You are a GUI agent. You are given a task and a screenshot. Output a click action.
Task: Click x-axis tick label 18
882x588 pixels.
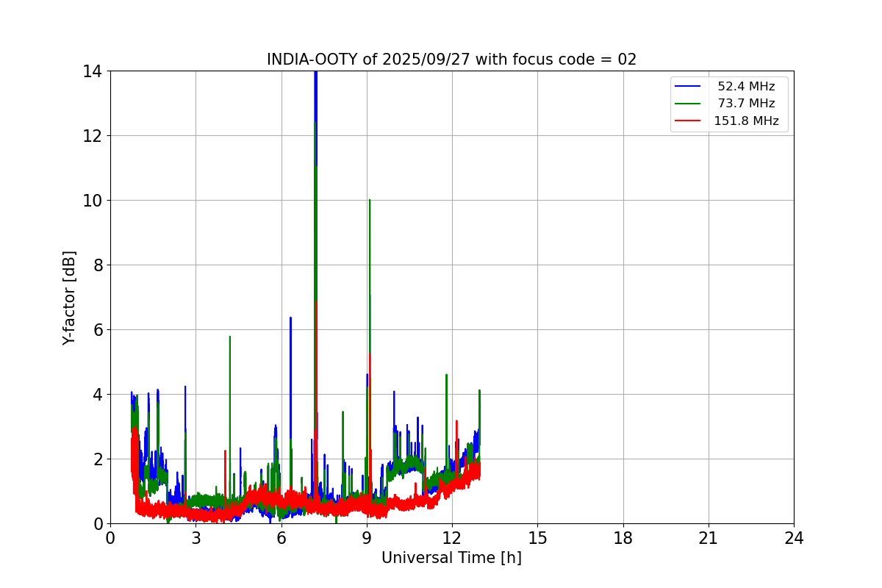[623, 538]
